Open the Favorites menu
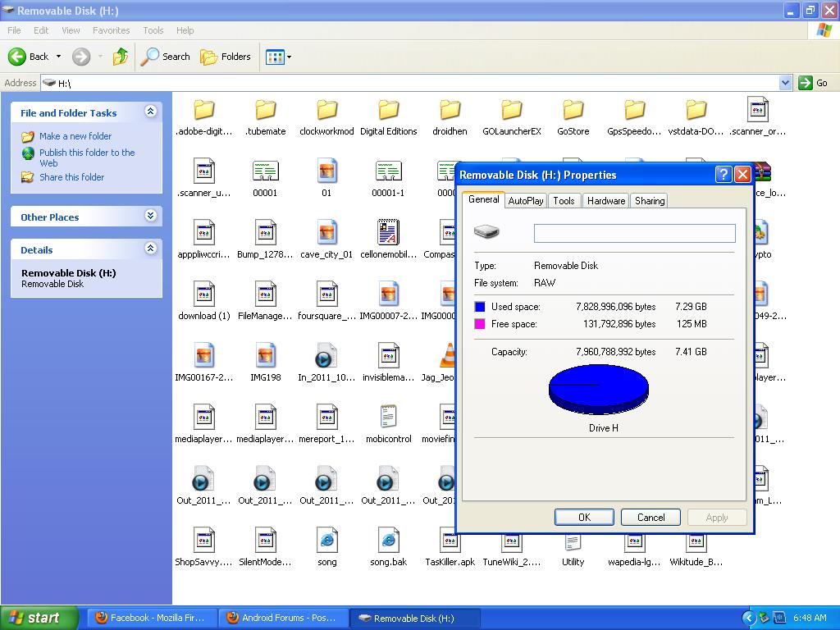This screenshot has width=840, height=630. click(x=111, y=30)
